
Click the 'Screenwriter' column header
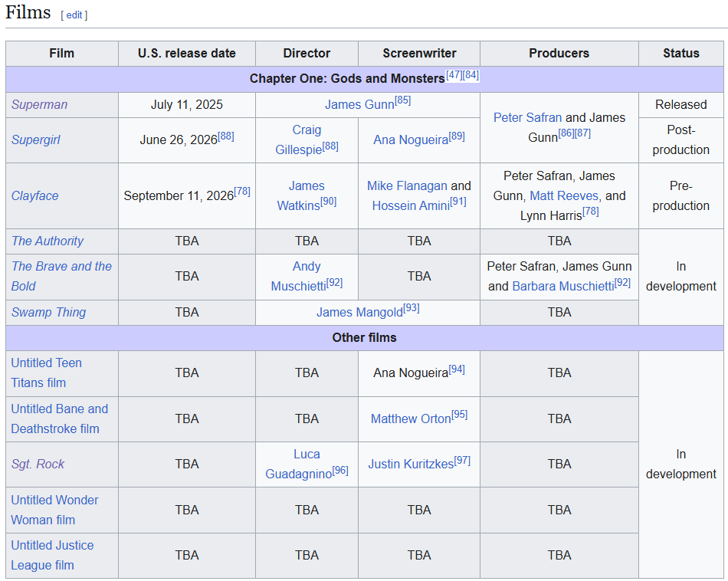tap(419, 54)
